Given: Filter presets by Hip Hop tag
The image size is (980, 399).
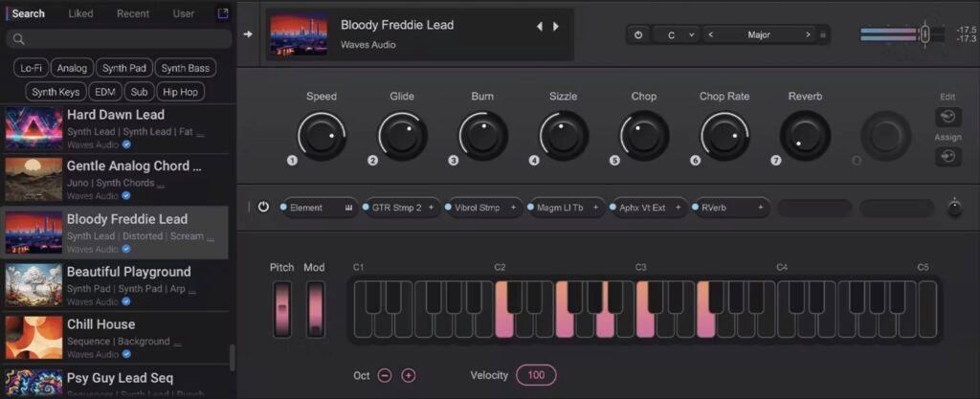Looking at the screenshot, I should click(x=180, y=92).
